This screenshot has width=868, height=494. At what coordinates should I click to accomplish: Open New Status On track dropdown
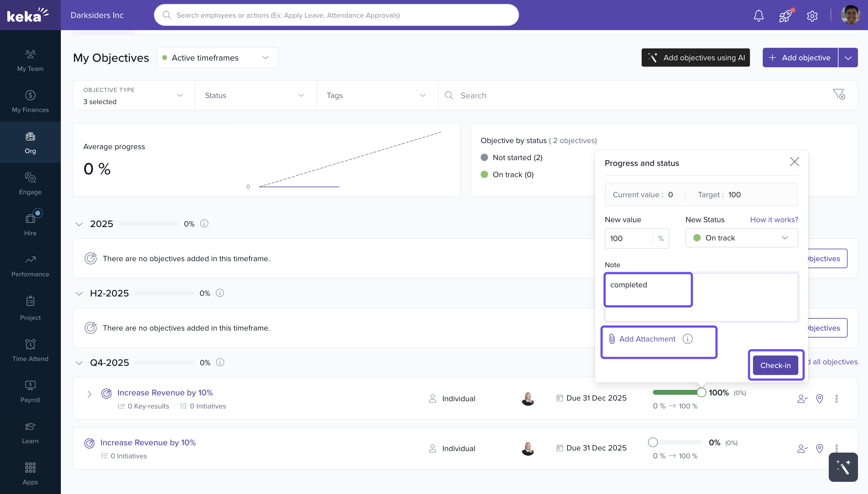[741, 238]
